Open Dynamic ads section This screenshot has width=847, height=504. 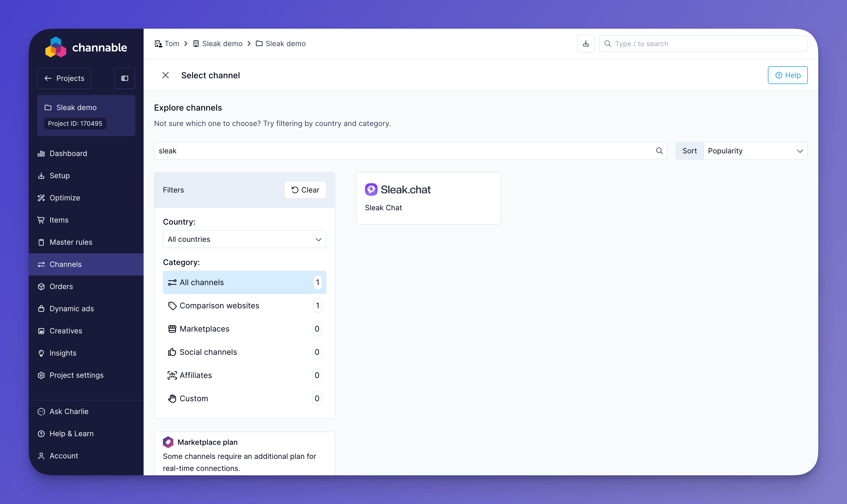[x=86, y=309]
